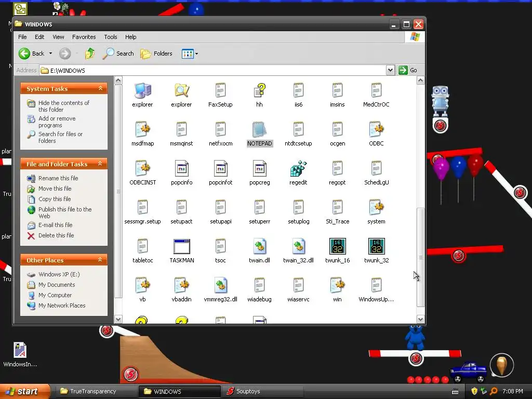
Task: Click the Start button
Action: click(24, 391)
